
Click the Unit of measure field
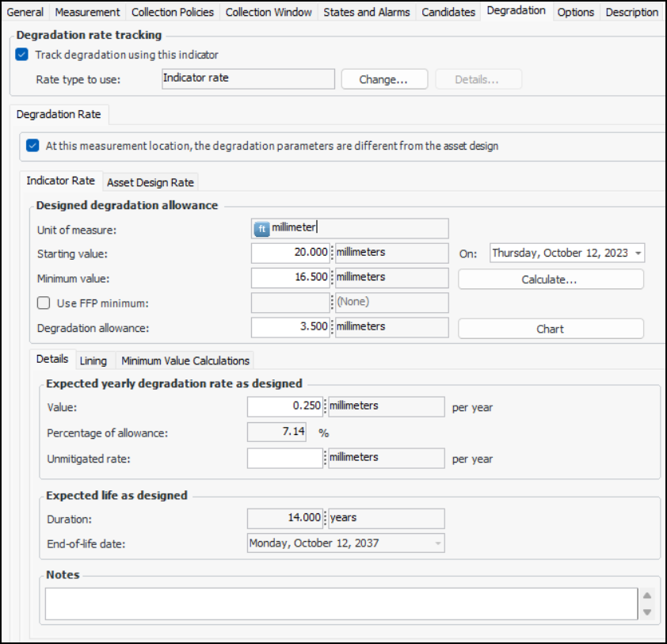(x=349, y=228)
